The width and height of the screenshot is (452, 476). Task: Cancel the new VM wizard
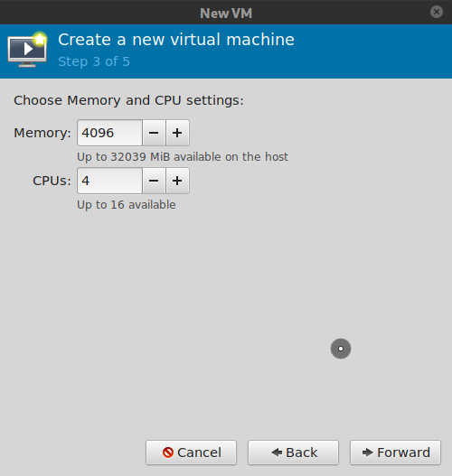coord(191,453)
